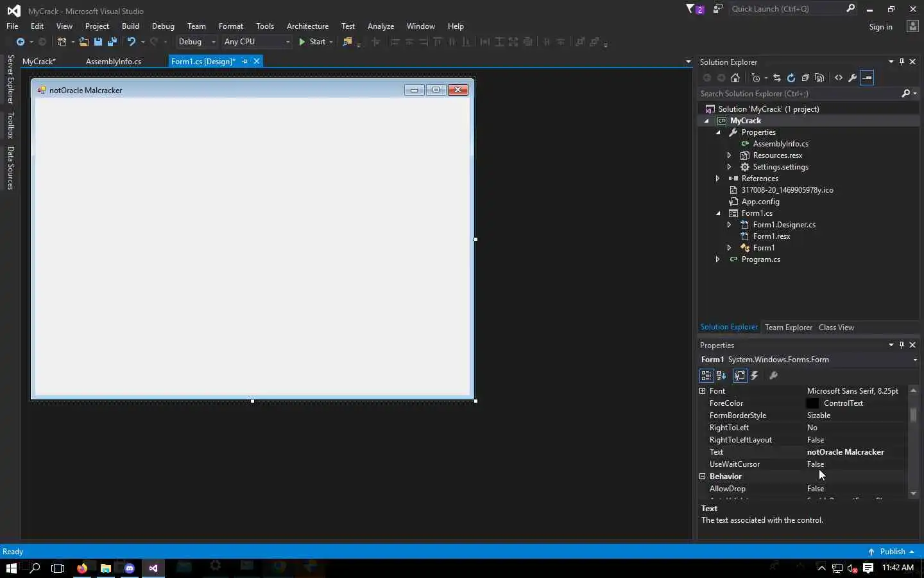This screenshot has width=924, height=578.
Task: Click the Collapse All icon in Solution Explorer
Action: pyautogui.click(x=805, y=78)
